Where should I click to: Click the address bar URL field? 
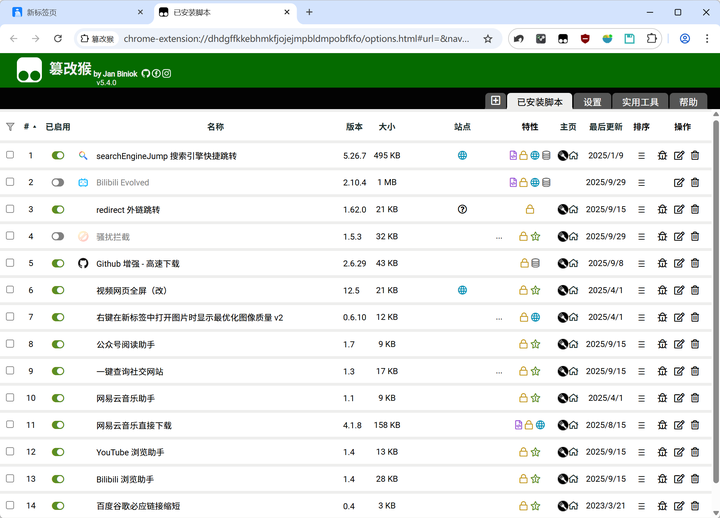(296, 39)
